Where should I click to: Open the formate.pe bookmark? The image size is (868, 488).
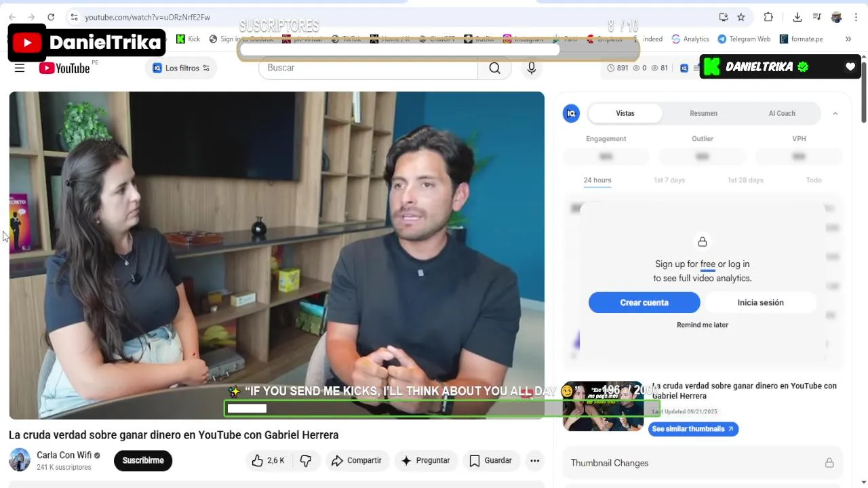(x=802, y=39)
